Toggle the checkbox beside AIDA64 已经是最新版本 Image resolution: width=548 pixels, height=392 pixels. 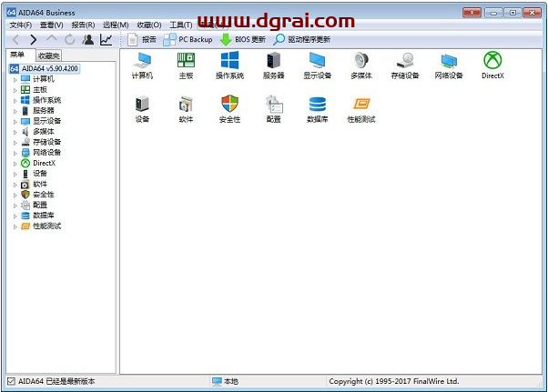(11, 381)
